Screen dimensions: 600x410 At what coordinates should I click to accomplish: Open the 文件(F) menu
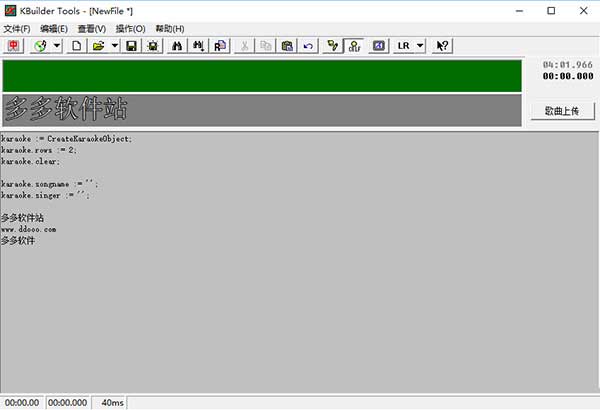pyautogui.click(x=17, y=29)
